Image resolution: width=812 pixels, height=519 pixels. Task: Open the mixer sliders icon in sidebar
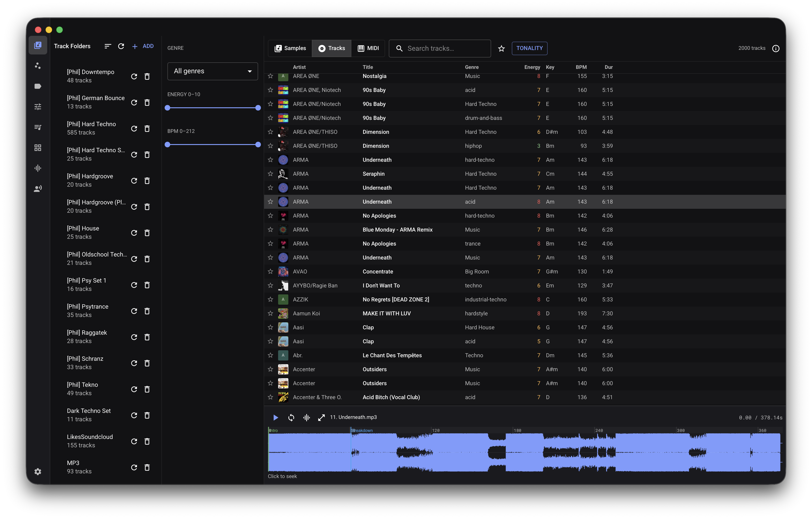tap(38, 107)
